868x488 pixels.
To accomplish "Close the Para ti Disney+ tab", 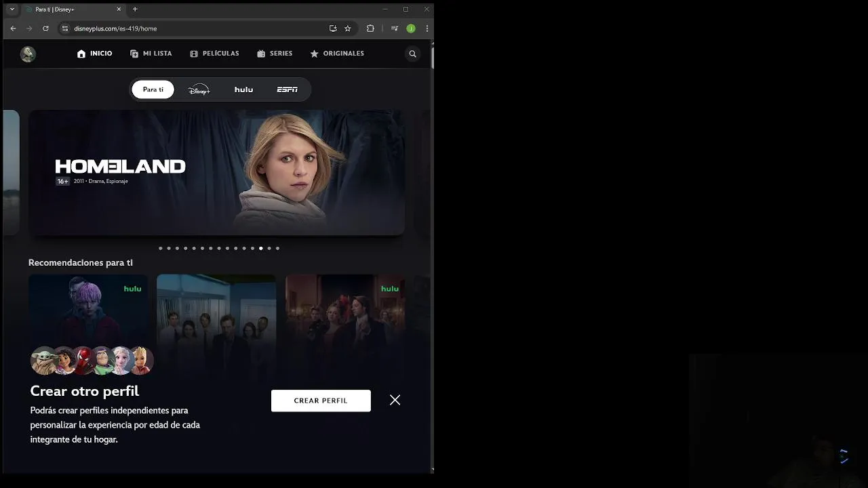I will [x=119, y=9].
